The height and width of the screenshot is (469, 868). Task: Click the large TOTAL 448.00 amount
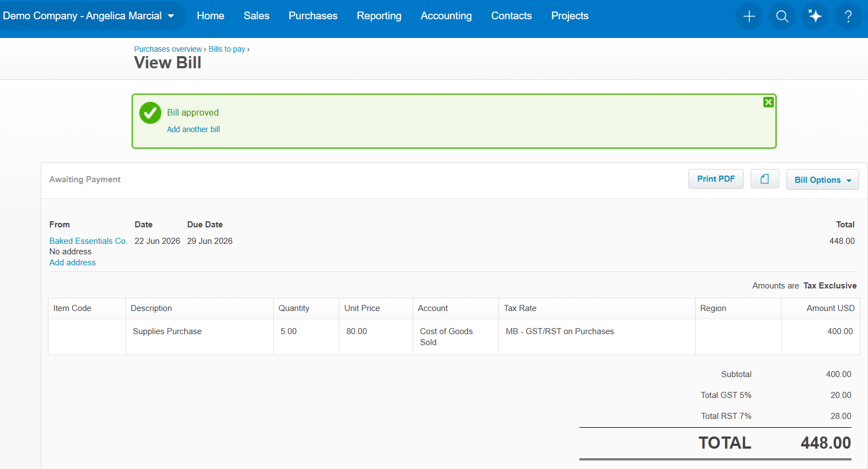826,443
